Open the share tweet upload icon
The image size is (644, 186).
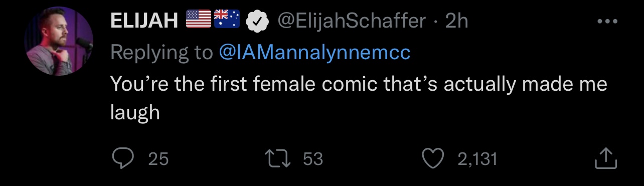tap(605, 158)
